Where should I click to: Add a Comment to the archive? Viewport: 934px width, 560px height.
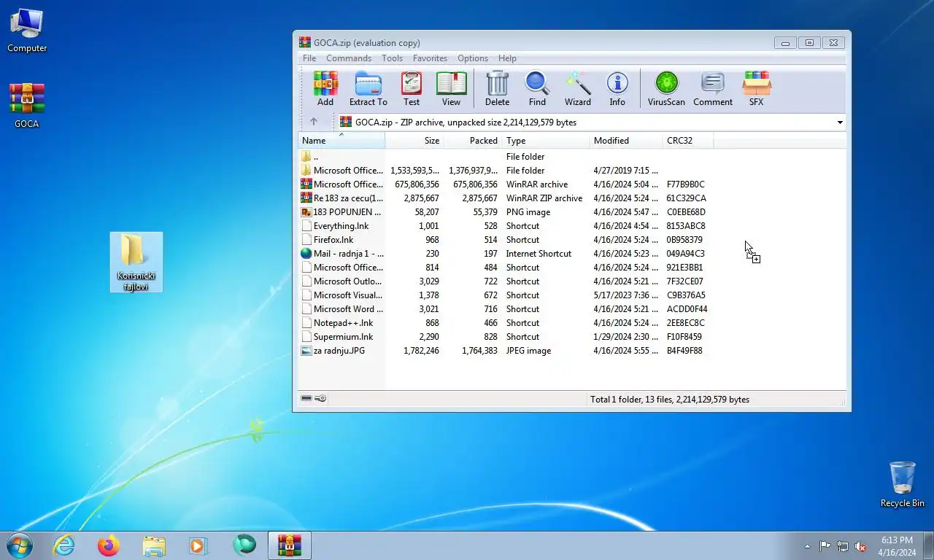[x=713, y=89]
